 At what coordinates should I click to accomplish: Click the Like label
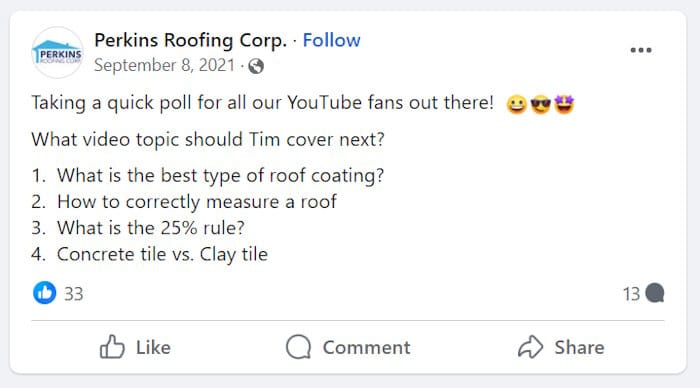tap(153, 347)
